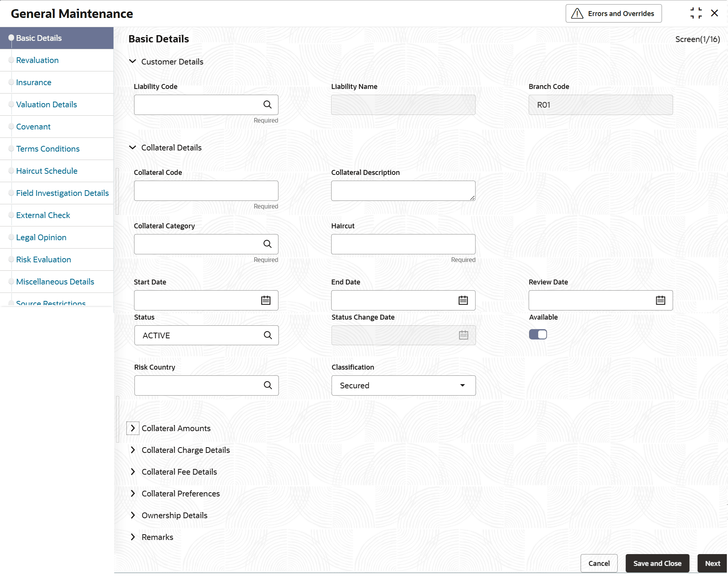Click the Status field search icon
728x577 pixels.
[268, 335]
